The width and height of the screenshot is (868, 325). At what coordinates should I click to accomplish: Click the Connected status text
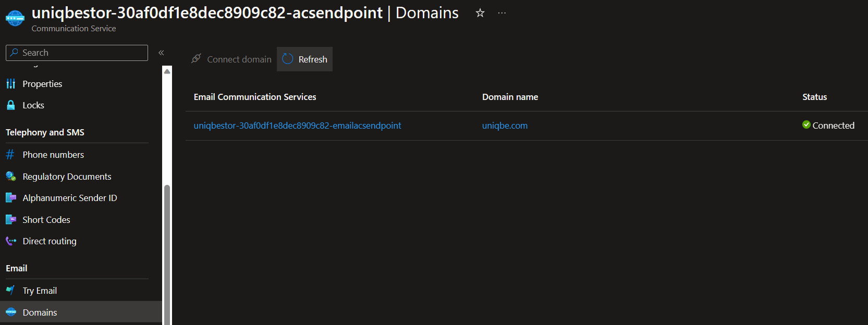tap(833, 126)
